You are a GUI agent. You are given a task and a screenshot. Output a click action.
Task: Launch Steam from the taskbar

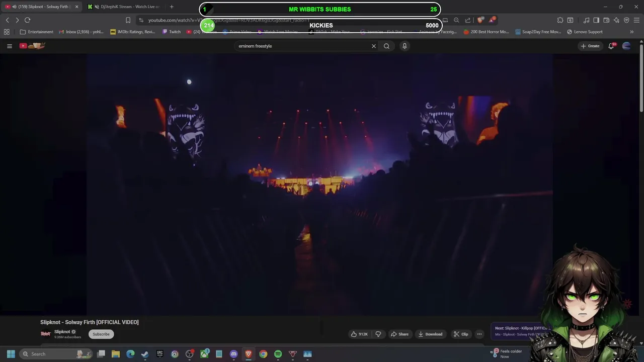(145, 354)
